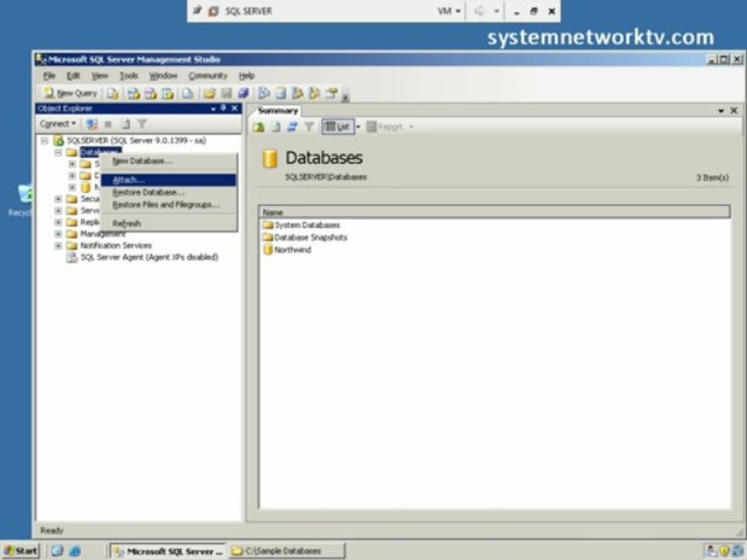The width and height of the screenshot is (747, 560).
Task: Select System Databases in Summary list
Action: click(307, 225)
